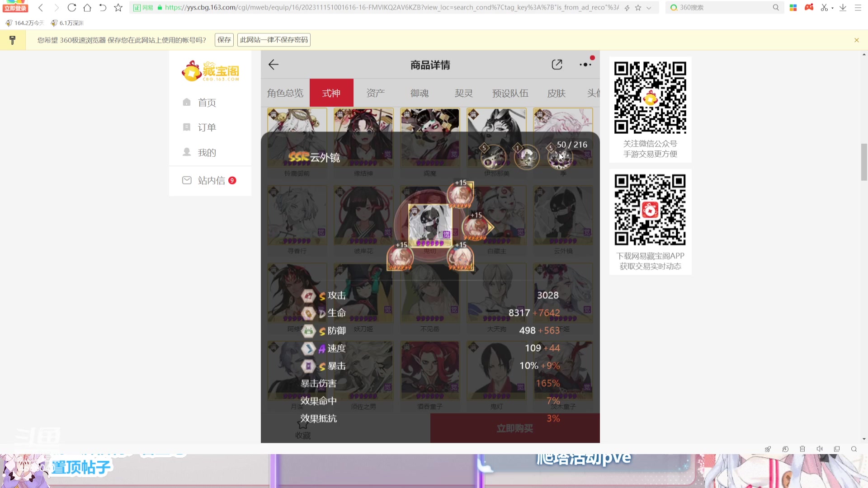Image resolution: width=868 pixels, height=488 pixels.
Task: Click the 攻击 stat row label
Action: [337, 296]
